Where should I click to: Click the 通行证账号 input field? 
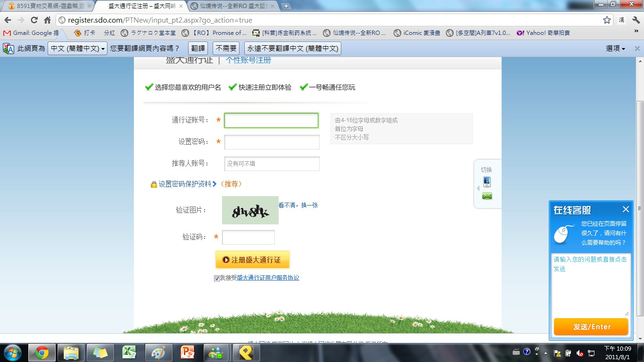coord(271,120)
